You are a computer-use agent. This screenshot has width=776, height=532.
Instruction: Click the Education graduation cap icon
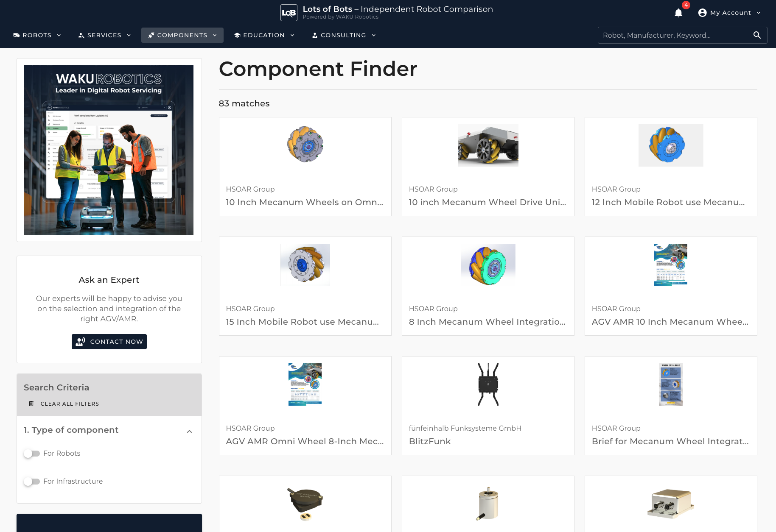[237, 35]
